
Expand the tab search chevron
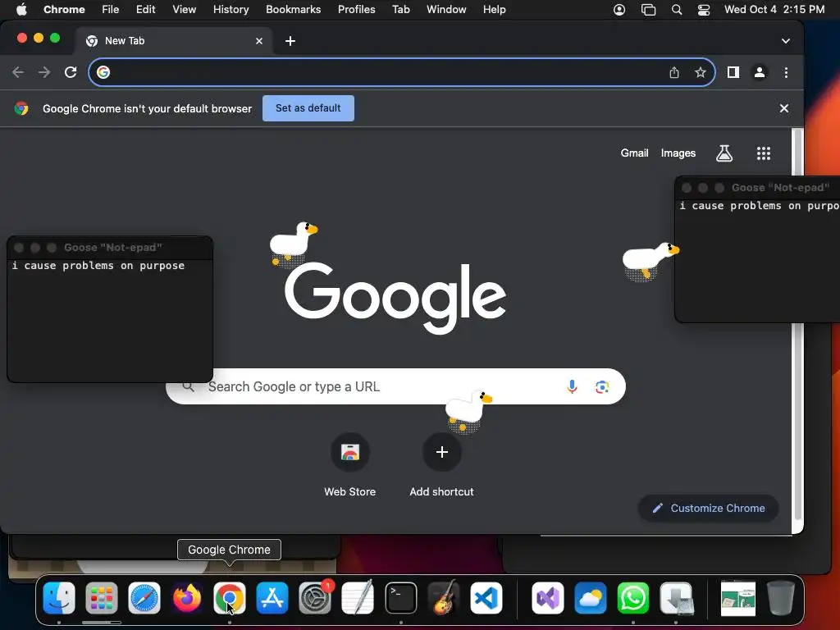click(x=785, y=41)
